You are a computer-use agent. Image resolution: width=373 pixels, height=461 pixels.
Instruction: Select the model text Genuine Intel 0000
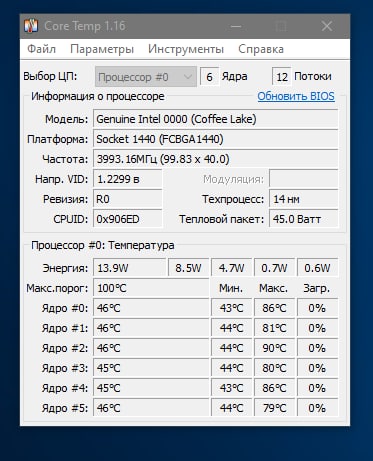pyautogui.click(x=142, y=119)
